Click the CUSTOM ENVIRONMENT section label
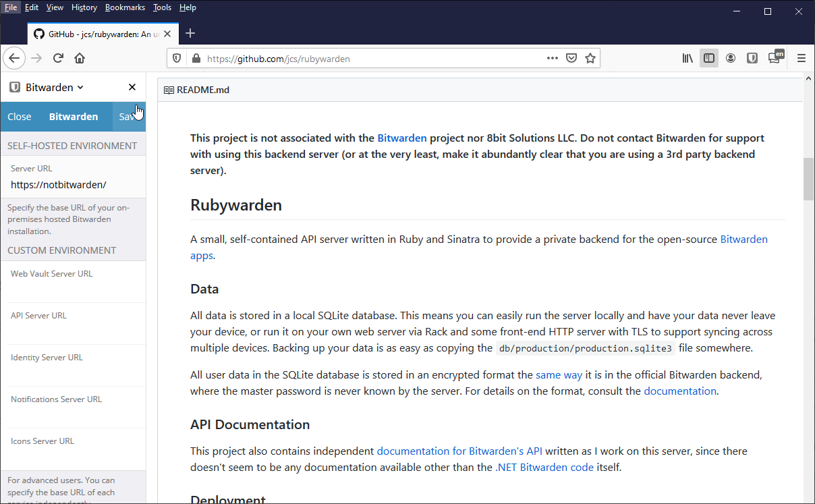This screenshot has width=815, height=504. 62,250
